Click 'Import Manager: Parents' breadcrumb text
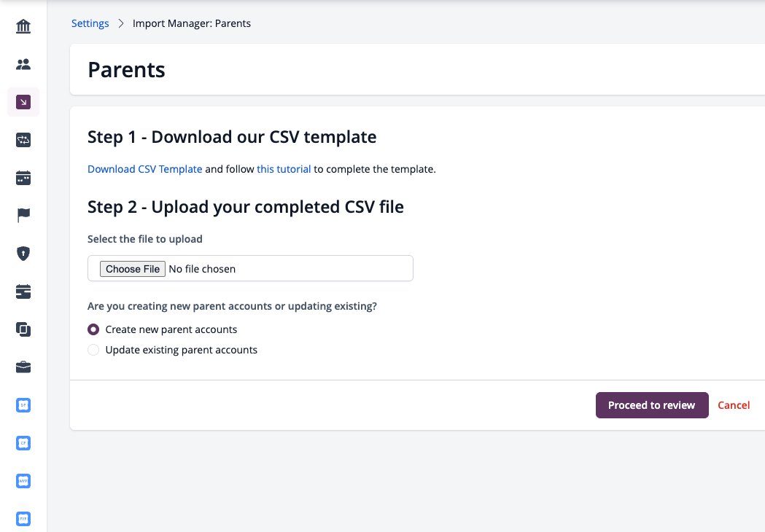Viewport: 765px width, 532px height. [192, 23]
